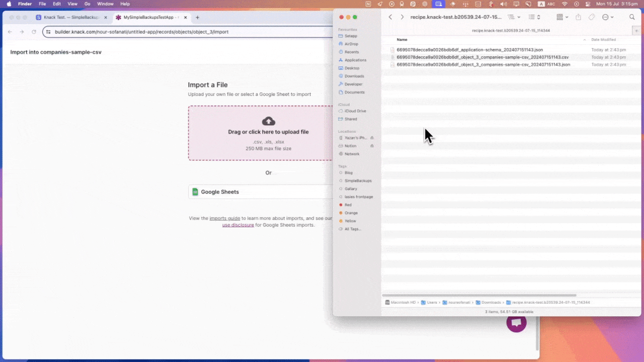Viewport: 644px width, 362px height.
Task: Open AirDrop in Finder sidebar
Action: click(x=351, y=44)
